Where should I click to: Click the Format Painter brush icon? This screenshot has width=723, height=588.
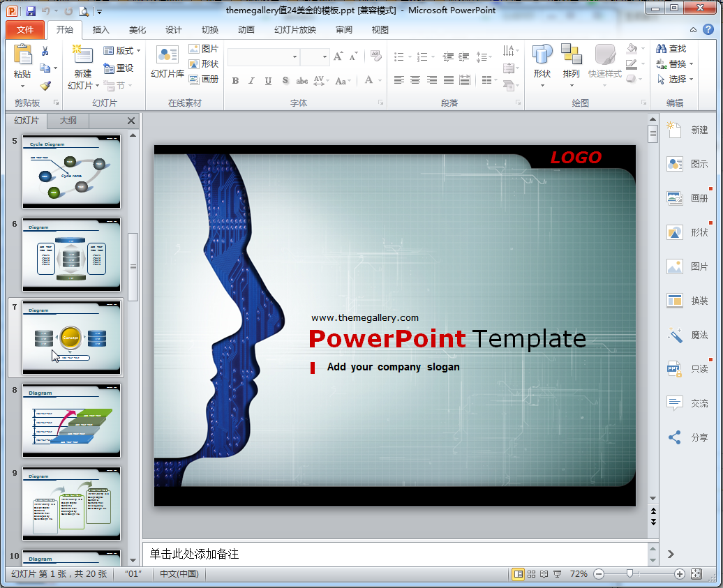(x=45, y=86)
